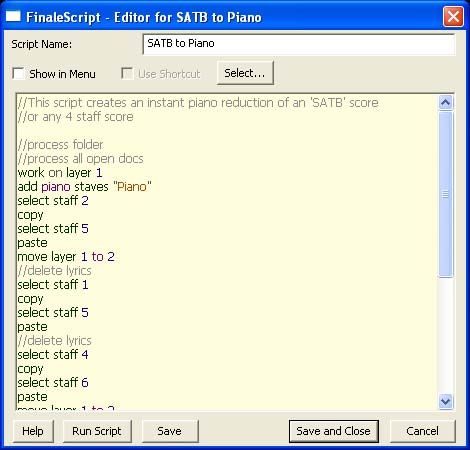
Task: Click the Save button
Action: click(170, 431)
